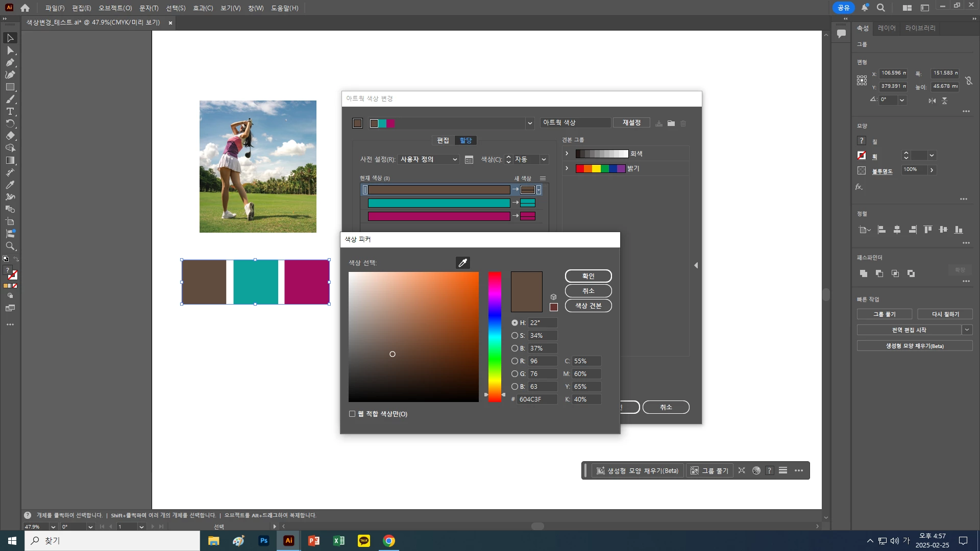Launch Photoshop from the taskbar

[263, 541]
